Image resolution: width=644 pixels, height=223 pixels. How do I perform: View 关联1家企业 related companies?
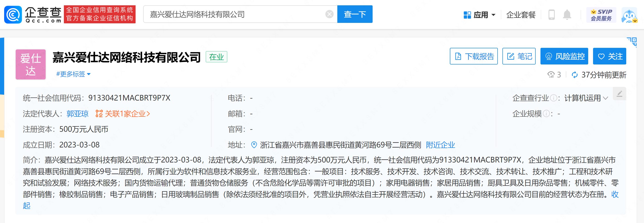tap(123, 114)
